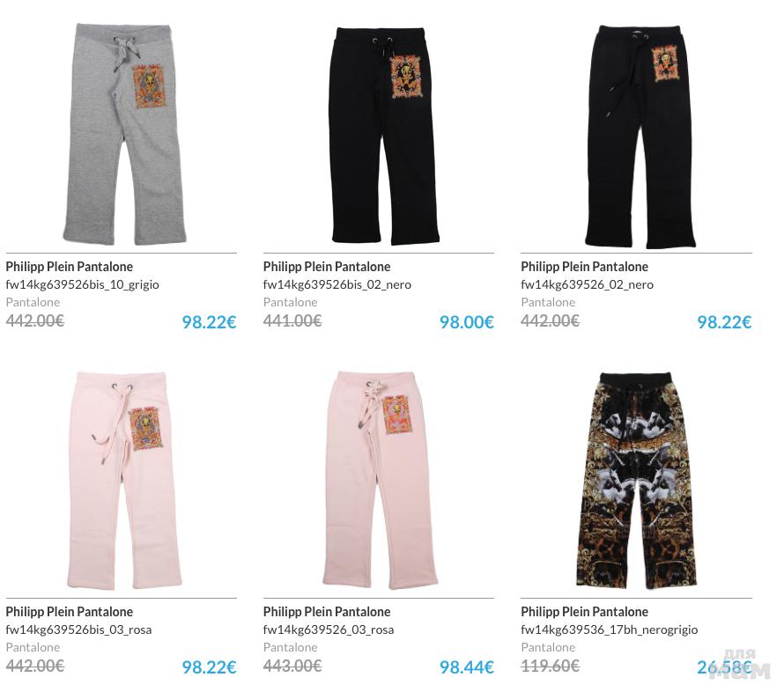Click the Philipp Plein Pantalone title above bis_02_nero
The height and width of the screenshot is (692, 784).
click(x=327, y=266)
